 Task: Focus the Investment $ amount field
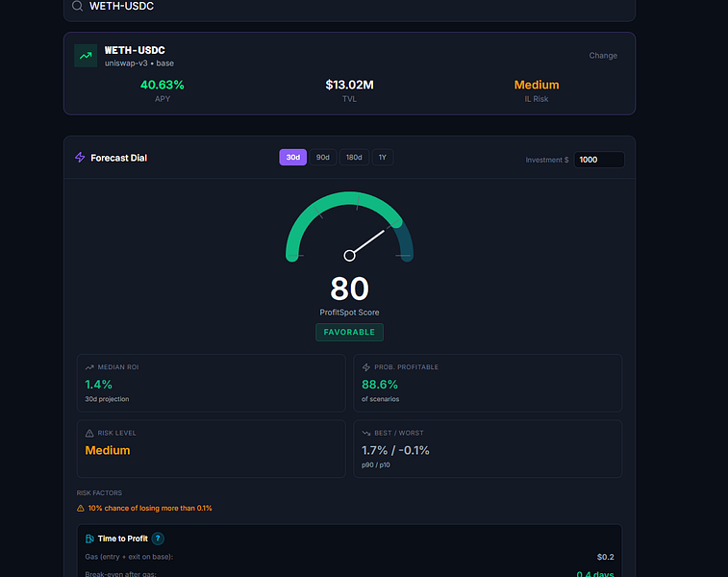[x=599, y=160]
